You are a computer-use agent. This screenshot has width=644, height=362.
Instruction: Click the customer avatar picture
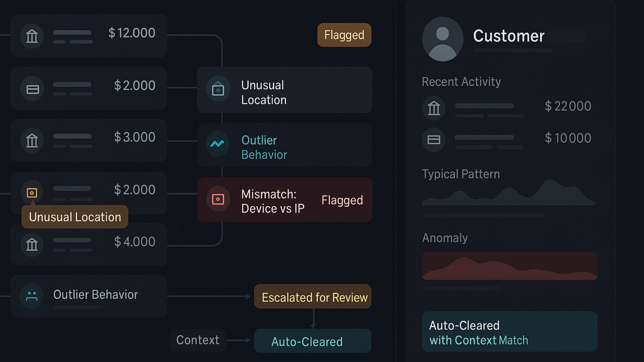(442, 39)
